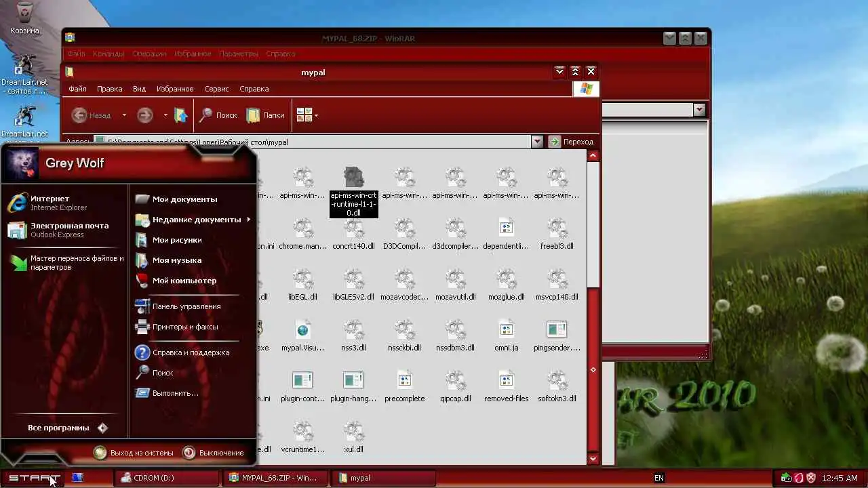Viewport: 868px width, 488px height.
Task: Open Избранное menu in mypal window
Action: [175, 89]
